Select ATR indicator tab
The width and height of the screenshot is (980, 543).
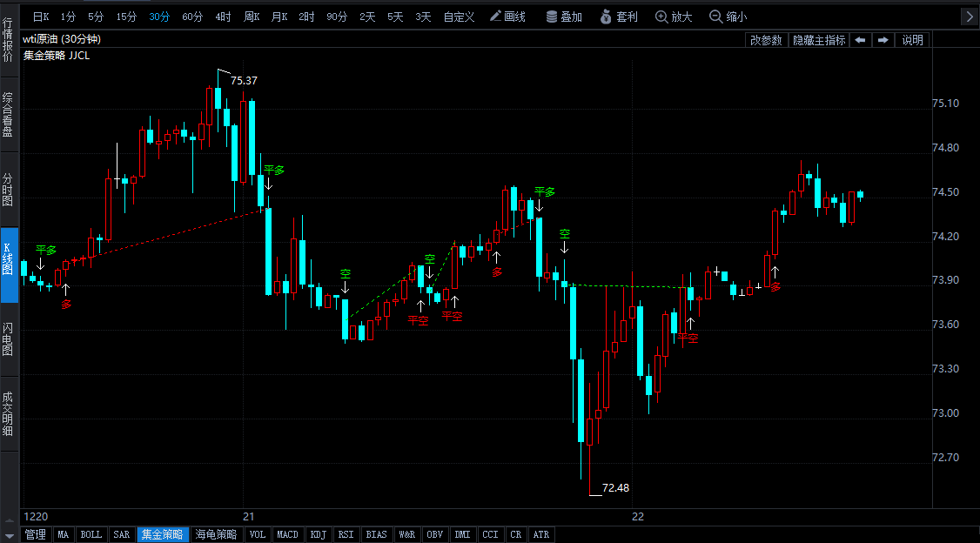pos(541,535)
